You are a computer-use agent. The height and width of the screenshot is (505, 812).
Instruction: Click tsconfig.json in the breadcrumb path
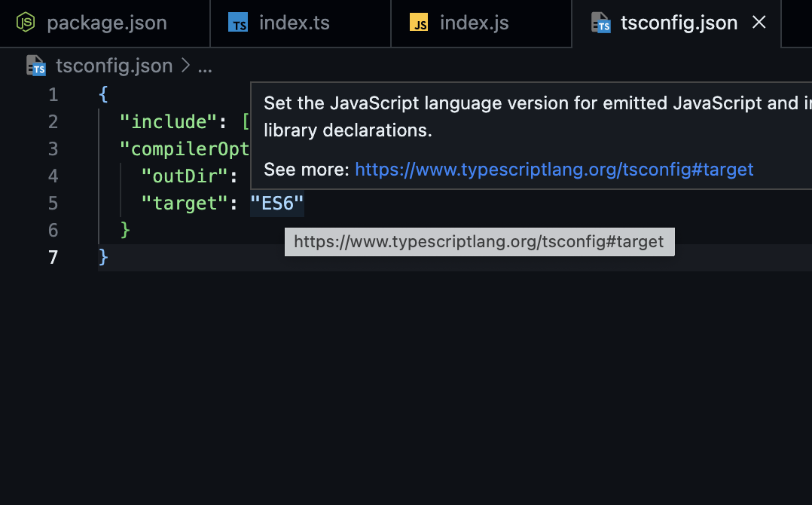[114, 66]
